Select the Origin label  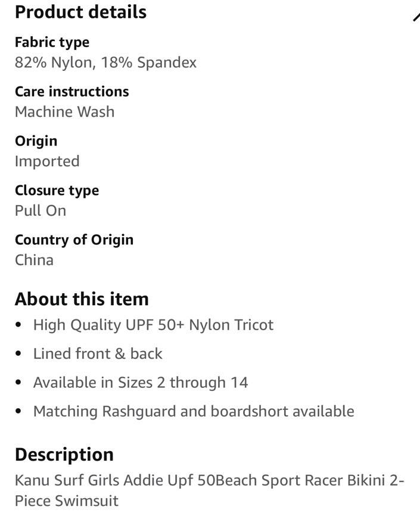[x=36, y=141]
